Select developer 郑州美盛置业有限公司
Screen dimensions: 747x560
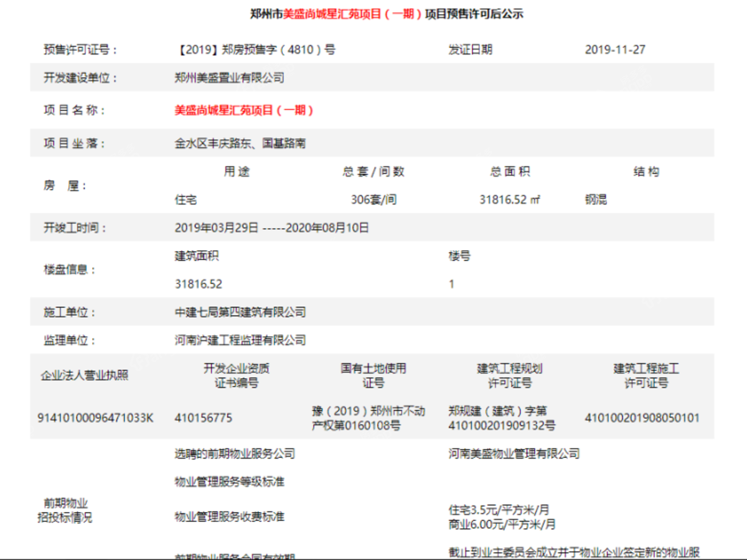click(x=230, y=78)
